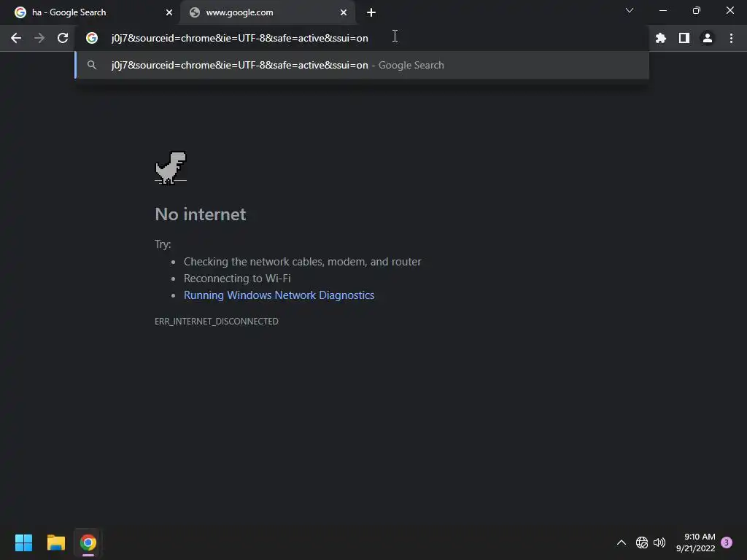The width and height of the screenshot is (747, 560).
Task: Click Chrome icon in taskbar
Action: [x=88, y=542]
